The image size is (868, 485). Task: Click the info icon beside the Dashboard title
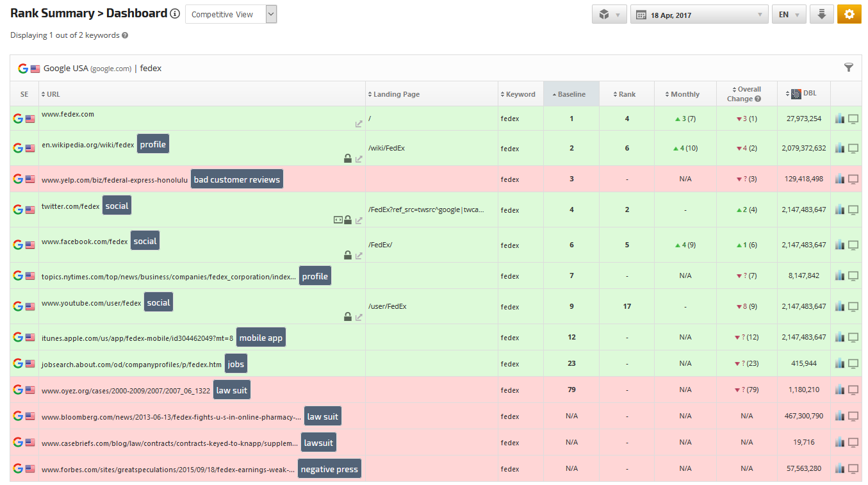coord(175,14)
